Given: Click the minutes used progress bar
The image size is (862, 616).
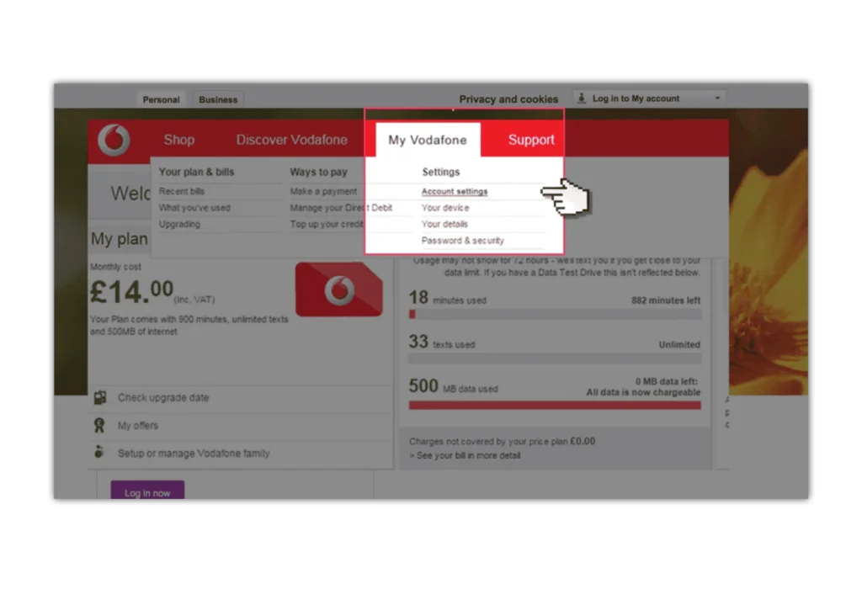Looking at the screenshot, I should (x=555, y=315).
